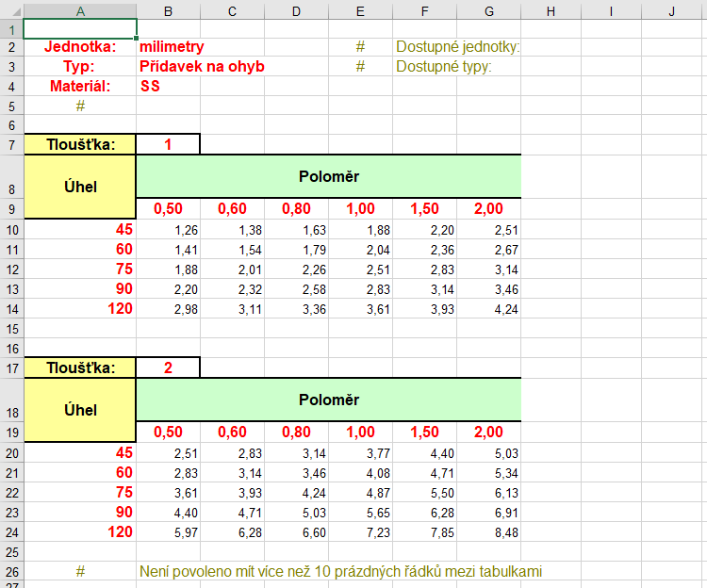The image size is (707, 588).
Task: Click thickness value 1 in first table
Action: (x=168, y=144)
